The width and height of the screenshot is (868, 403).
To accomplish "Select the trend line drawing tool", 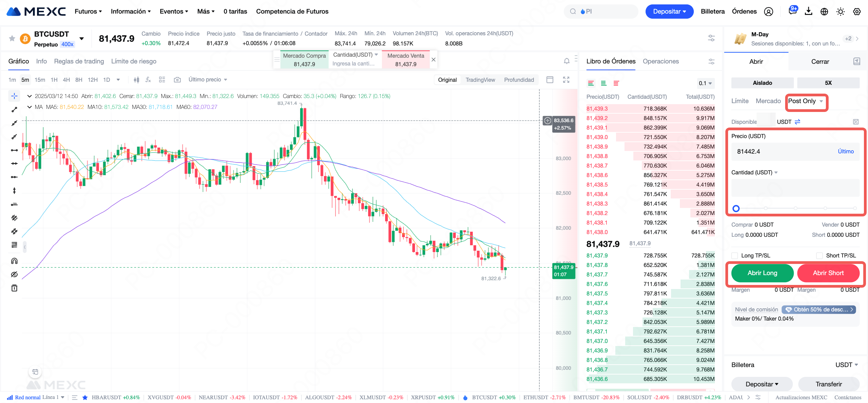I will [14, 110].
